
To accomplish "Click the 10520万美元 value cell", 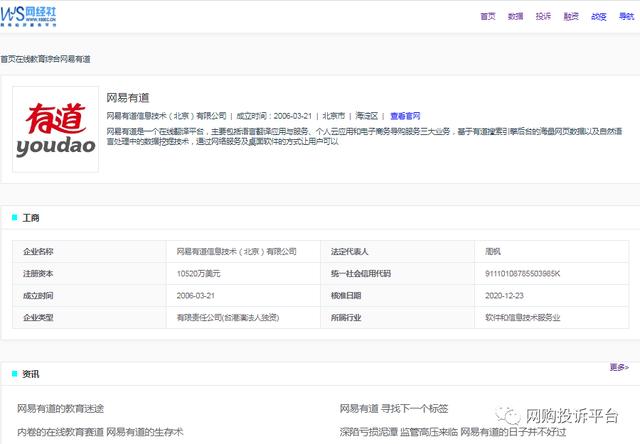I will point(243,273).
